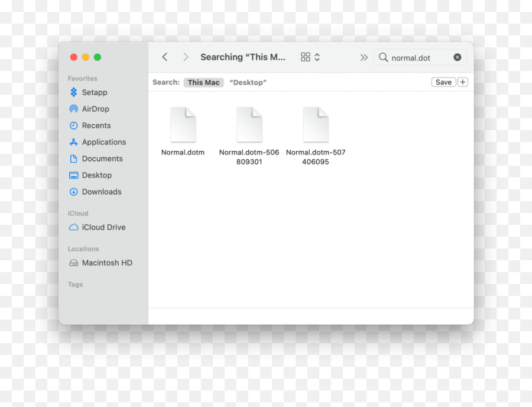This screenshot has height=407, width=532.
Task: Open the Applications sidebar item
Action: 104,142
